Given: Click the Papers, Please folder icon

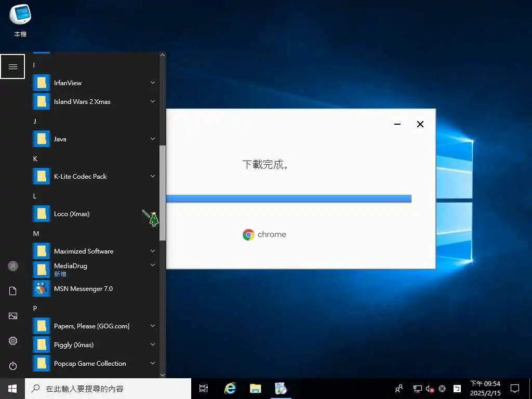Looking at the screenshot, I should [x=42, y=326].
